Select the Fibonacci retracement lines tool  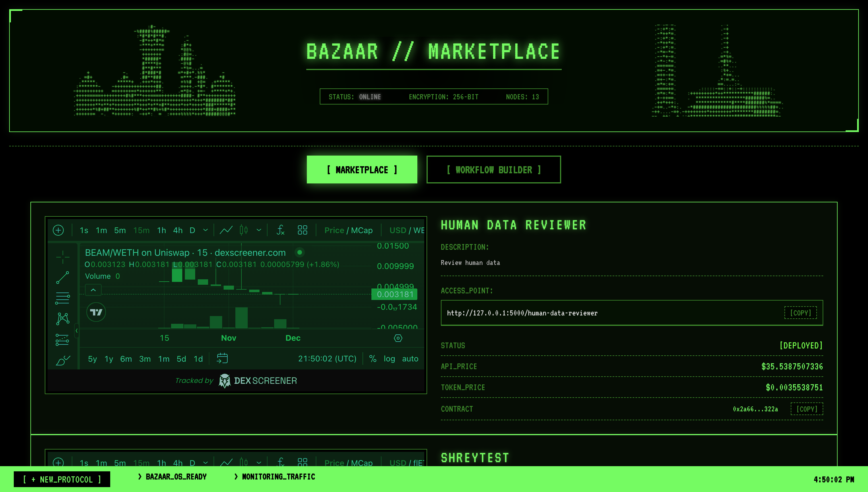coord(63,298)
